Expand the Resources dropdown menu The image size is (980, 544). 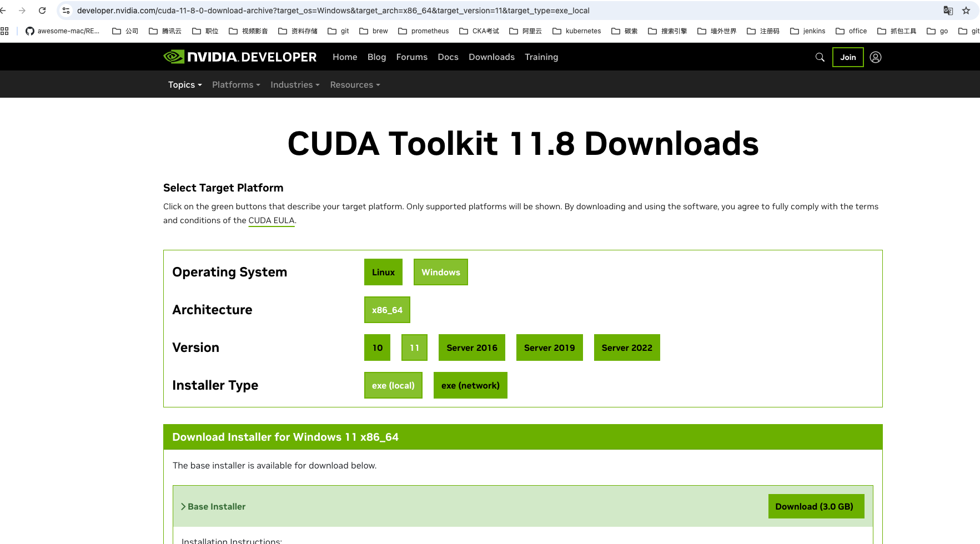(355, 84)
